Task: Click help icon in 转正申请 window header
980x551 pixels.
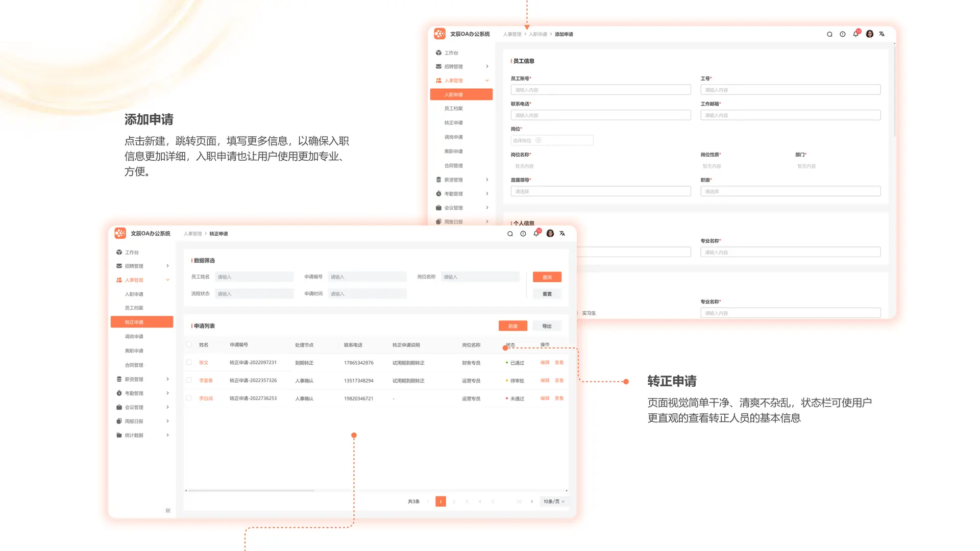Action: pos(523,234)
